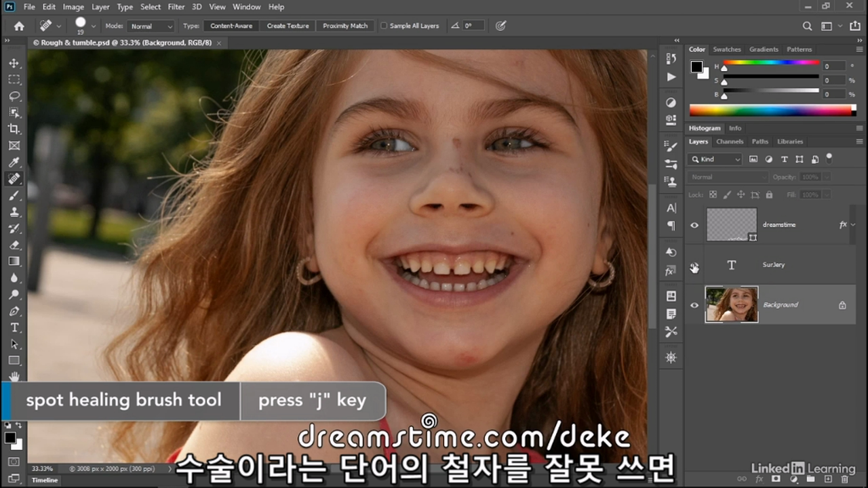Image resolution: width=868 pixels, height=488 pixels.
Task: Click the Content-Aware type button
Action: (x=231, y=26)
